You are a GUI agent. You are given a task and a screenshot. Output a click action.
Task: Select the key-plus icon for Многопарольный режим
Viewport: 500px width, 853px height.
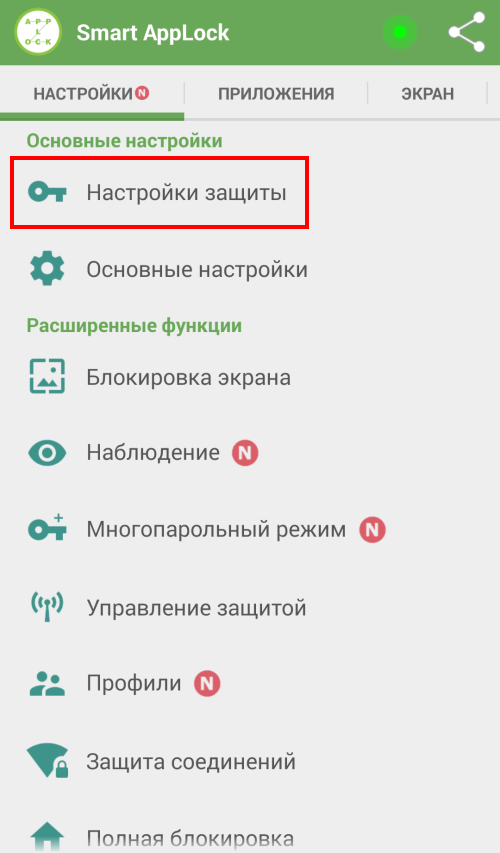coord(47,528)
